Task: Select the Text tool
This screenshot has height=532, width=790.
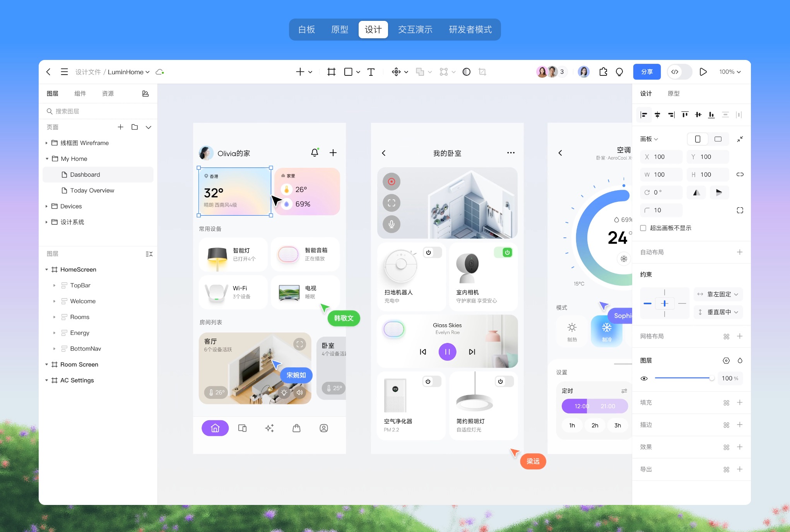Action: coord(371,72)
